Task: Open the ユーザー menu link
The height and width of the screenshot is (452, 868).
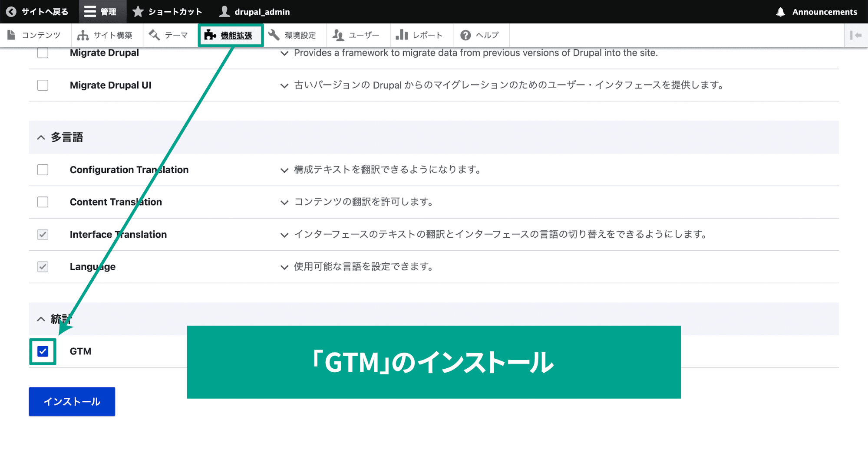Action: [x=358, y=35]
